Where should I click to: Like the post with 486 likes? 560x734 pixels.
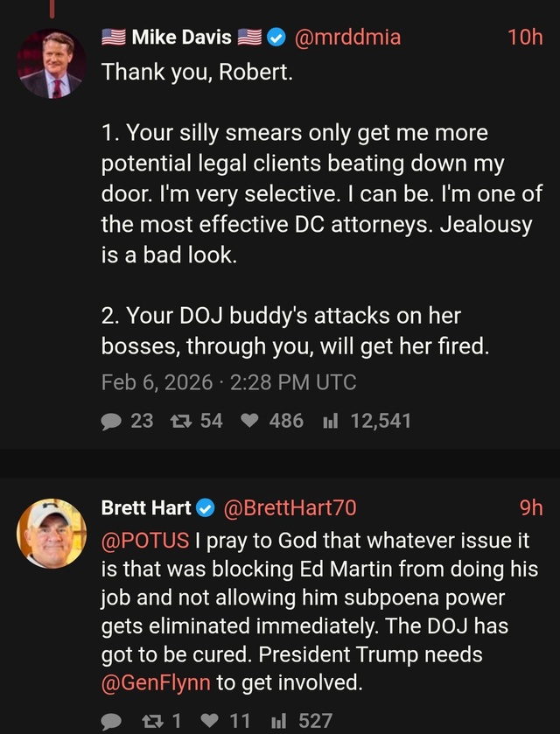[x=251, y=421]
